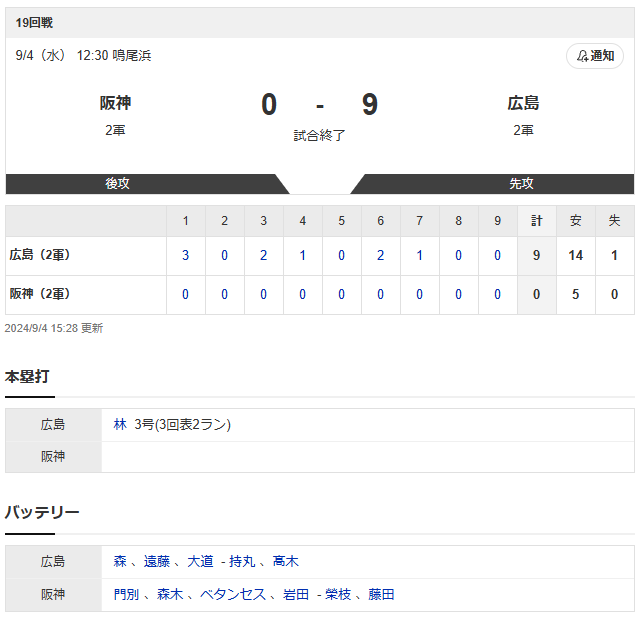
Task: Click the 失 column header
Action: click(614, 221)
